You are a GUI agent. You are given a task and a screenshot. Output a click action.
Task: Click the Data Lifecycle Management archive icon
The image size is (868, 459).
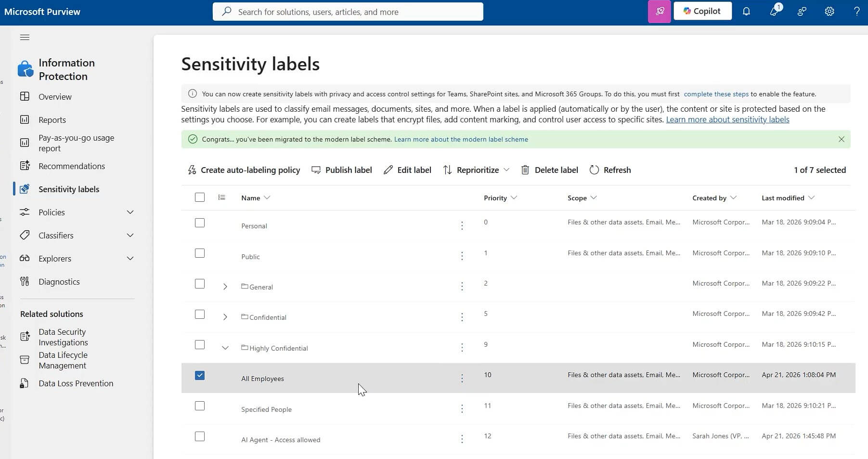coord(25,360)
